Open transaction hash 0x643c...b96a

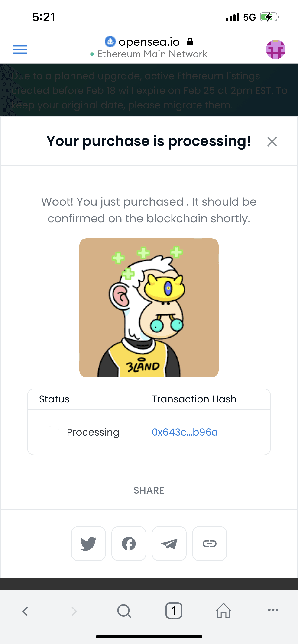185,432
